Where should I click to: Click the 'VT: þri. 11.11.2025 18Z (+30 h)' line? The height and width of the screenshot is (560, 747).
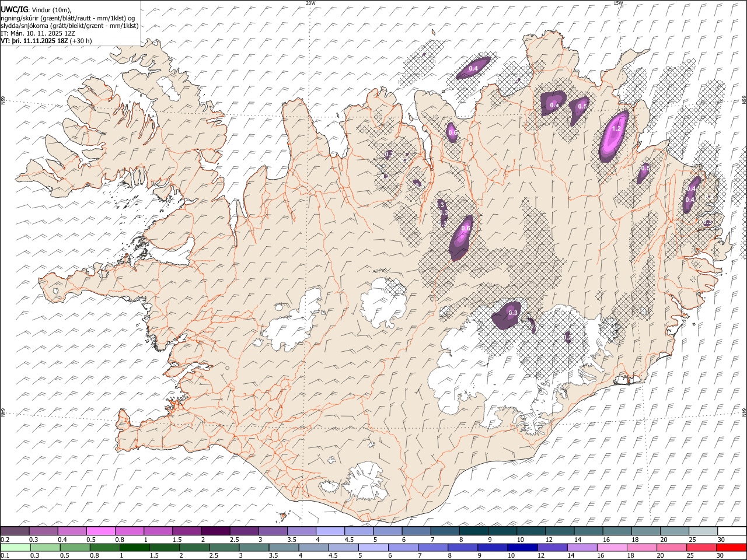[x=46, y=41]
